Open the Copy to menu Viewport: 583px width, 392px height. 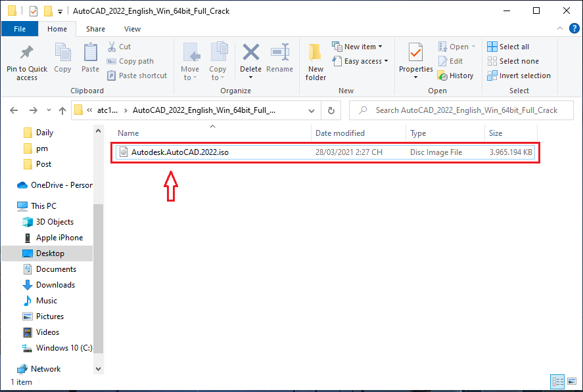[x=218, y=62]
